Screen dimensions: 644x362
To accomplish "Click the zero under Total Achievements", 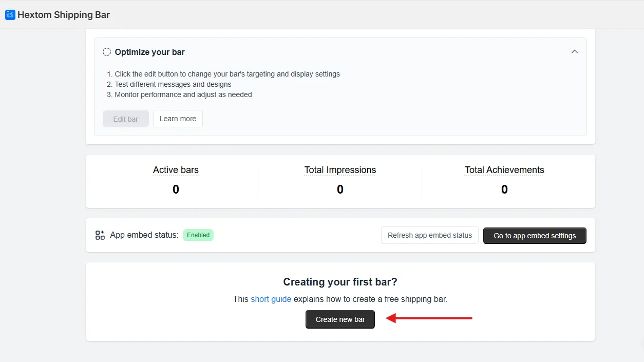I will click(x=504, y=189).
